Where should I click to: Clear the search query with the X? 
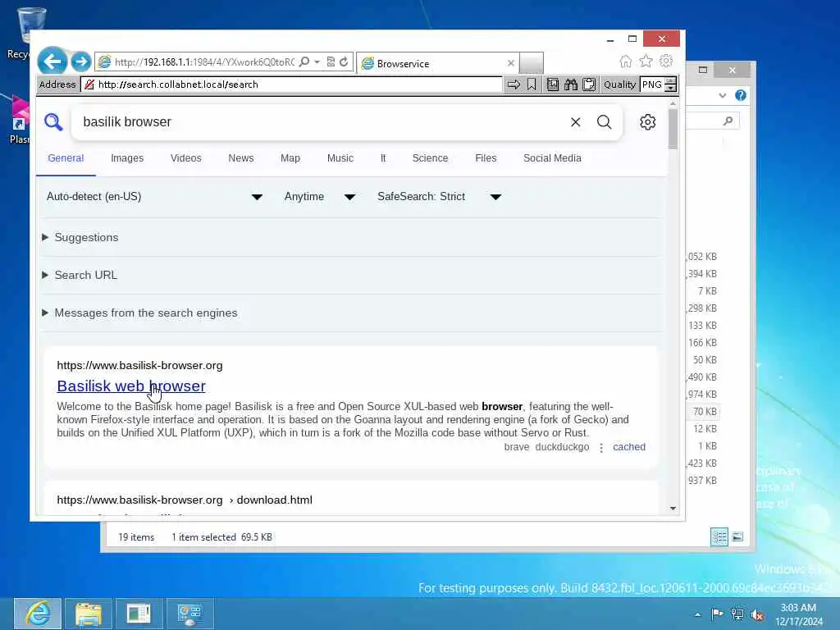[x=575, y=122]
